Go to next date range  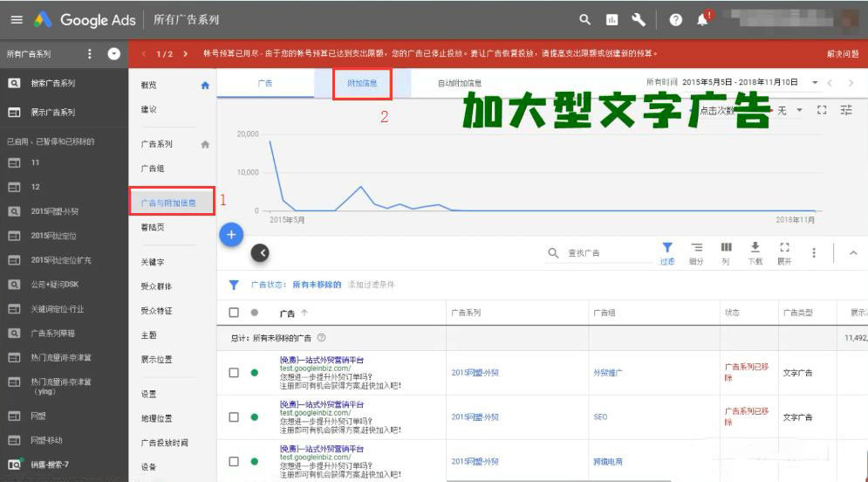(851, 83)
